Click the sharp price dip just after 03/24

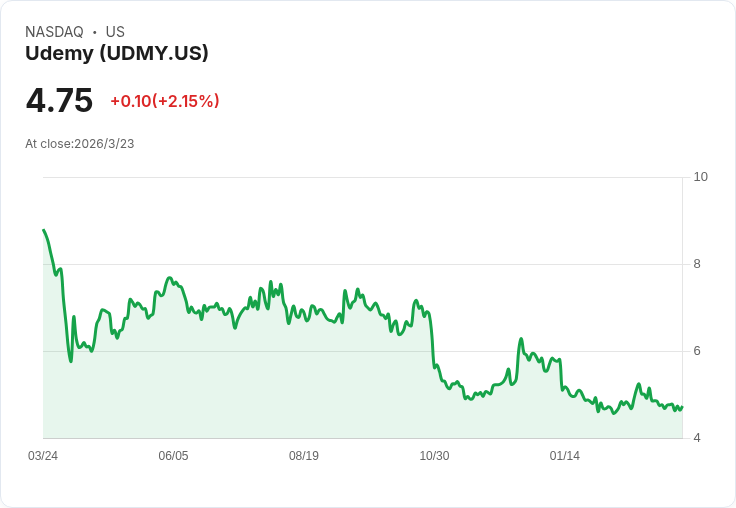70,360
